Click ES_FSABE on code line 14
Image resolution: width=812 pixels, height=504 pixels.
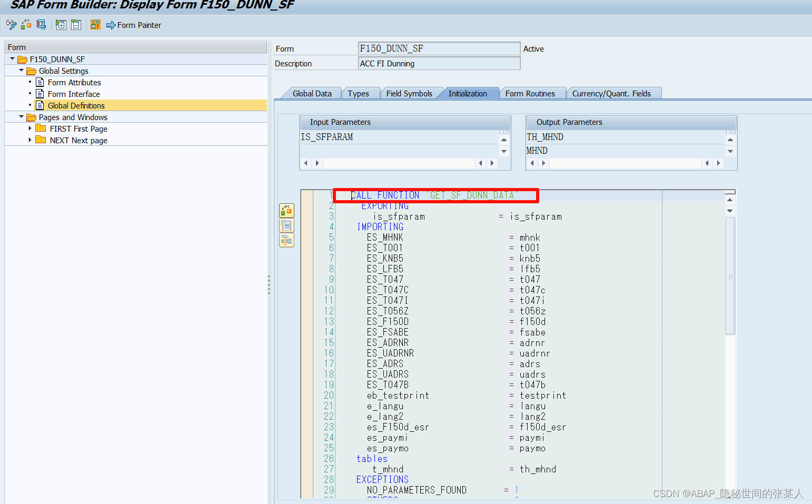point(388,332)
